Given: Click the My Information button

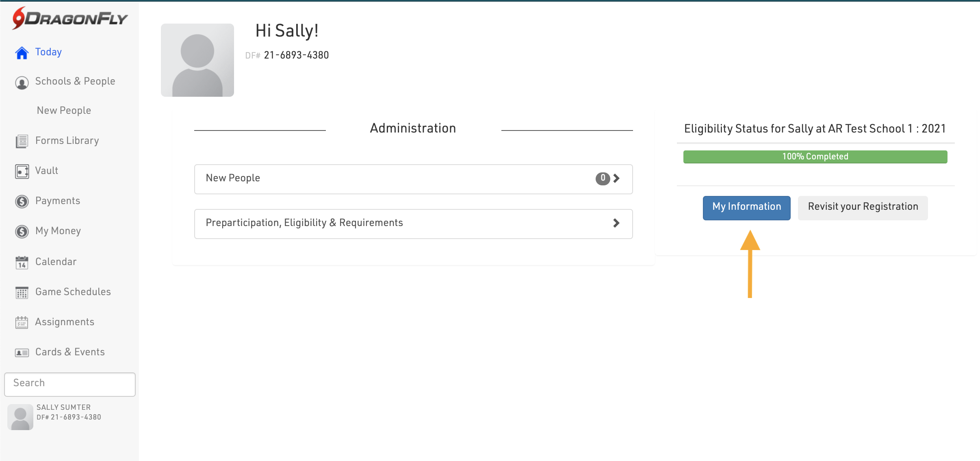Looking at the screenshot, I should point(746,208).
